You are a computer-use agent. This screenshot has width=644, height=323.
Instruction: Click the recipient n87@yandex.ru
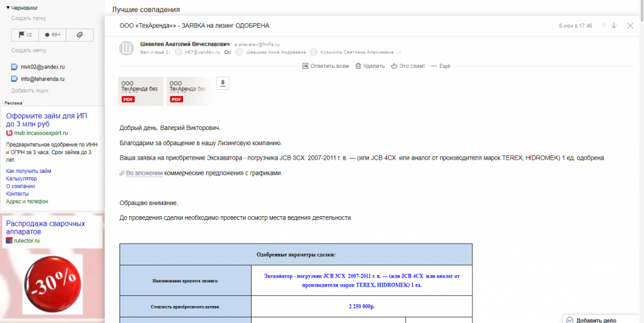click(202, 52)
